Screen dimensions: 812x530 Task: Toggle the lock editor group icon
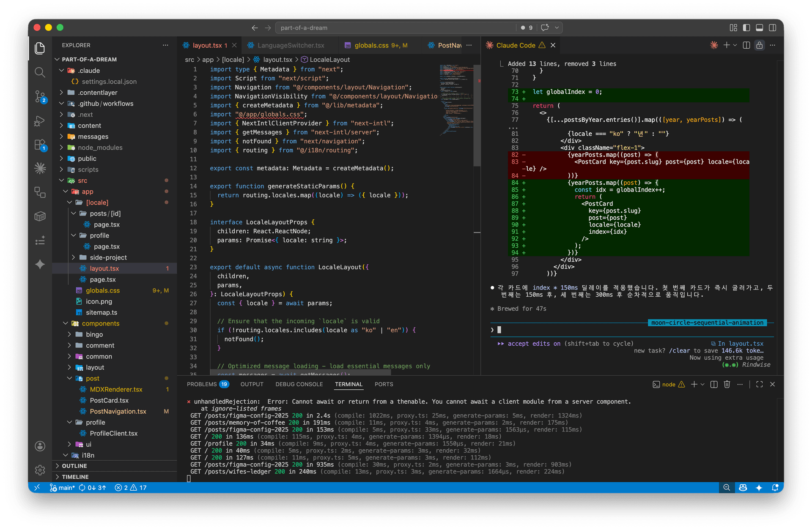click(760, 45)
